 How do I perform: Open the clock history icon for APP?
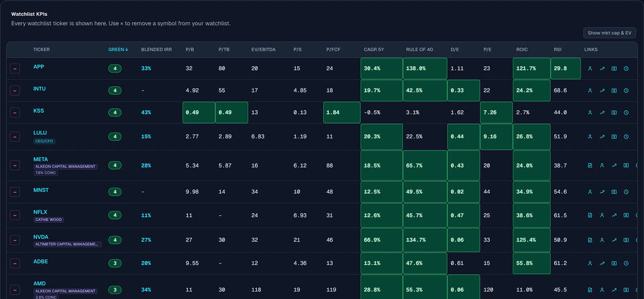click(626, 69)
